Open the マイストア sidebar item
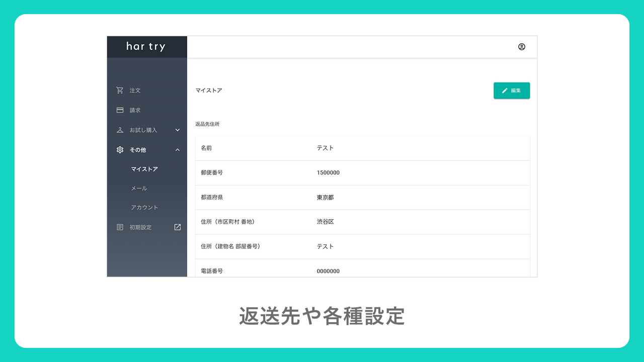Viewport: 644px width, 362px height. coord(145,169)
